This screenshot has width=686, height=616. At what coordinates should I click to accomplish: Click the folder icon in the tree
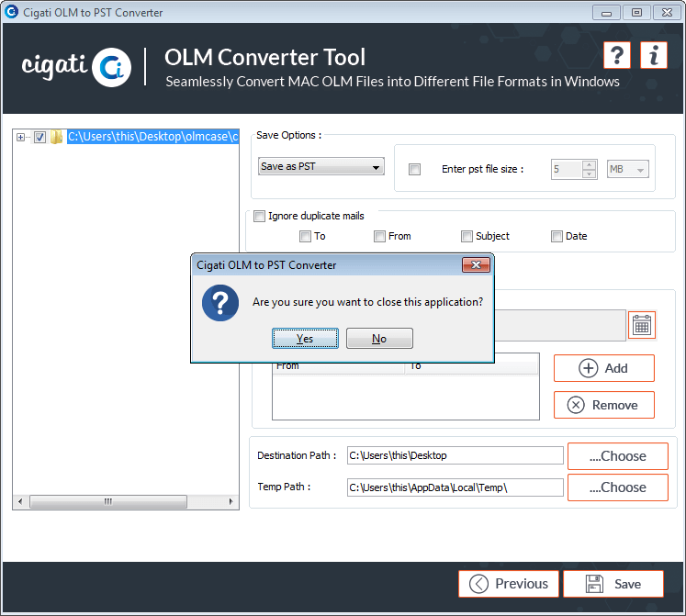pos(56,137)
